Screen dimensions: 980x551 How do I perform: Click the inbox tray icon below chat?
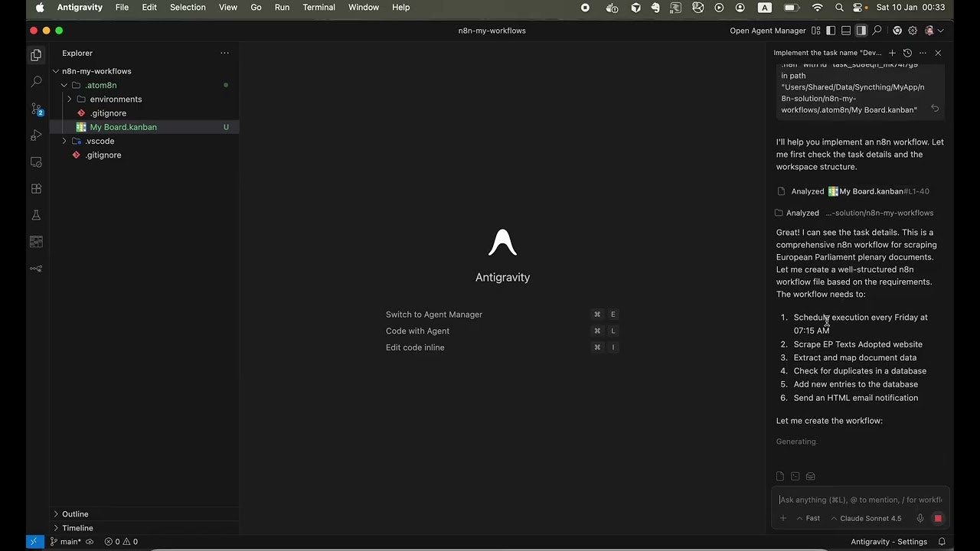pos(810,476)
